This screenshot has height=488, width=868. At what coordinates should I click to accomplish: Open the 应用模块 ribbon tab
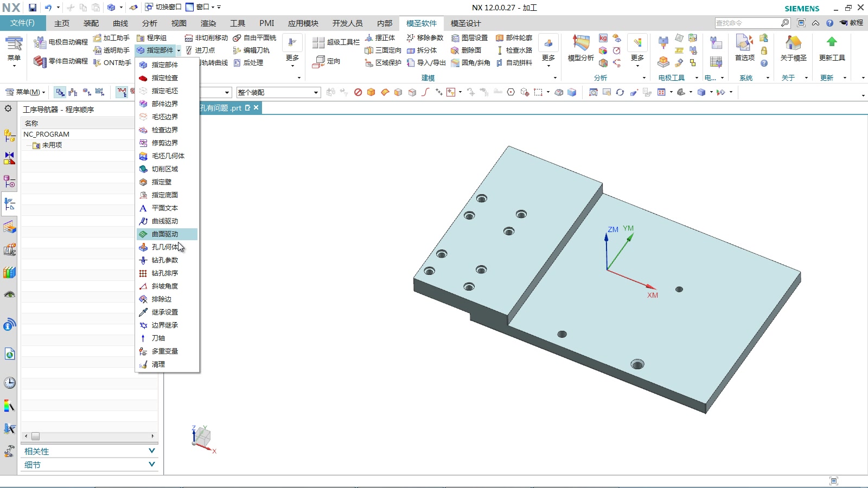pyautogui.click(x=303, y=23)
